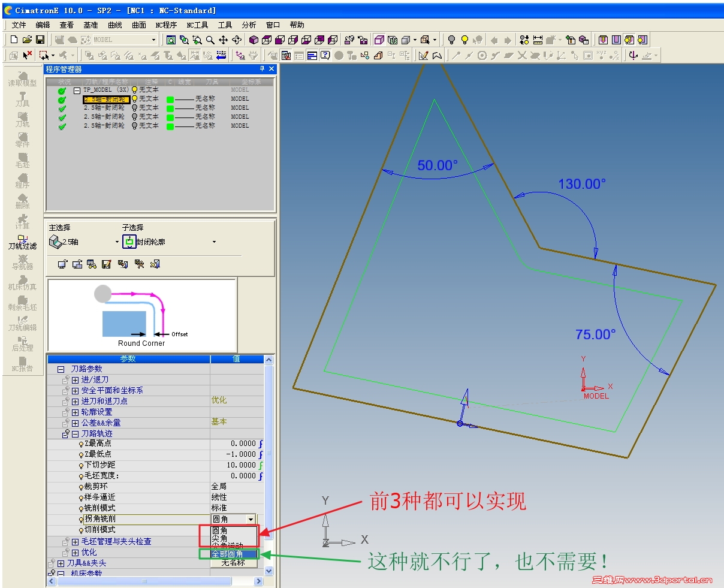Open 刀轨过滤 toolpath filter in sidebar

tap(22, 242)
